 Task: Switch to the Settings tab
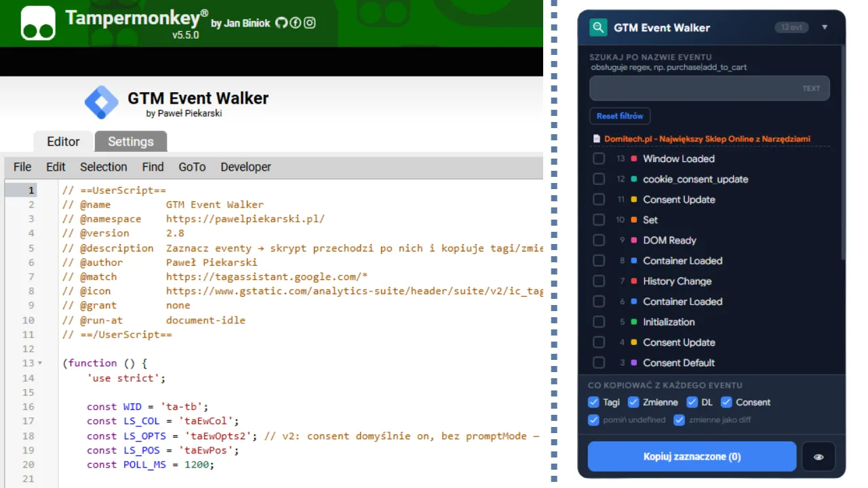pyautogui.click(x=131, y=142)
